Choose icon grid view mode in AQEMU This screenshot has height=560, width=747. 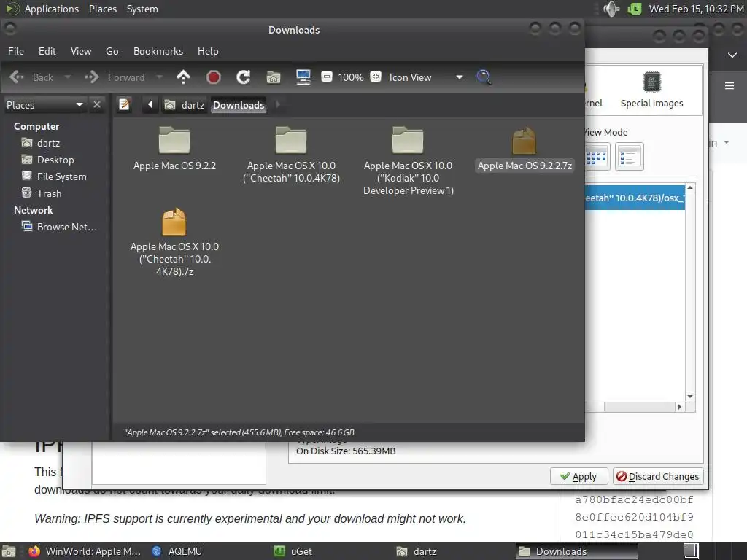point(597,156)
